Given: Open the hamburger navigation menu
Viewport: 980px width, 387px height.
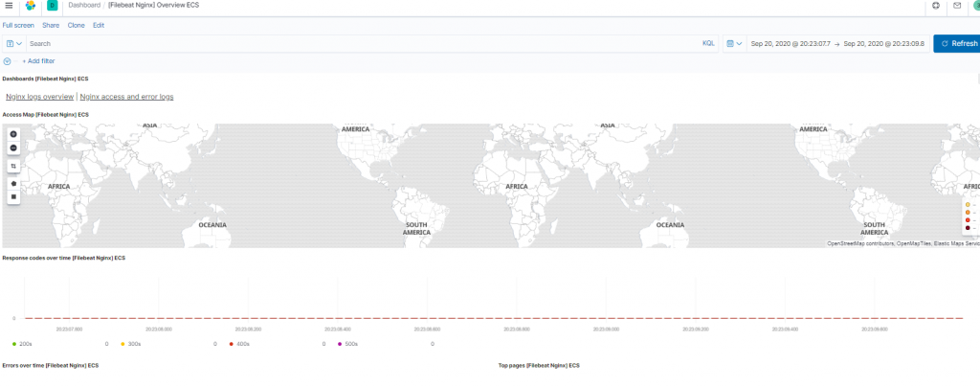Looking at the screenshot, I should point(9,6).
